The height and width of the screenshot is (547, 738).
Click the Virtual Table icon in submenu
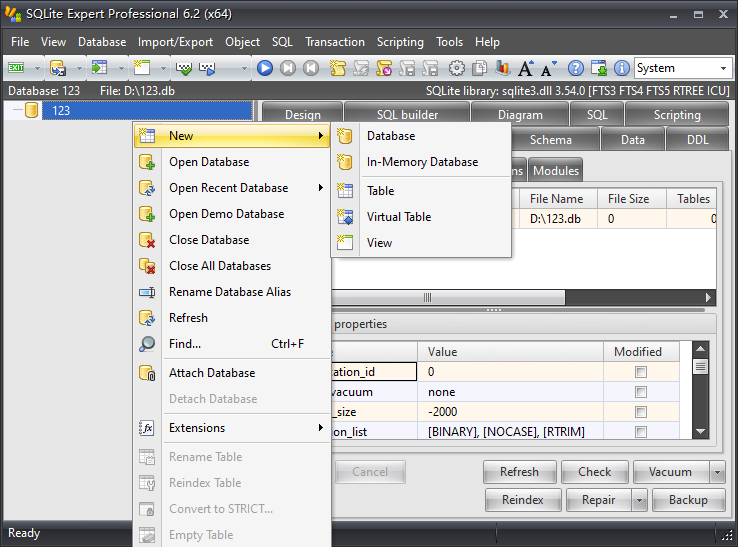click(x=345, y=217)
